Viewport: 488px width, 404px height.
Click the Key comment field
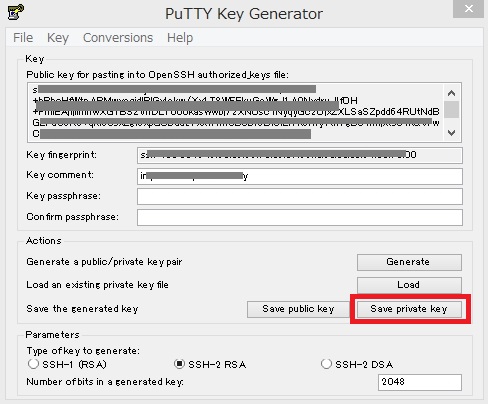pos(300,176)
